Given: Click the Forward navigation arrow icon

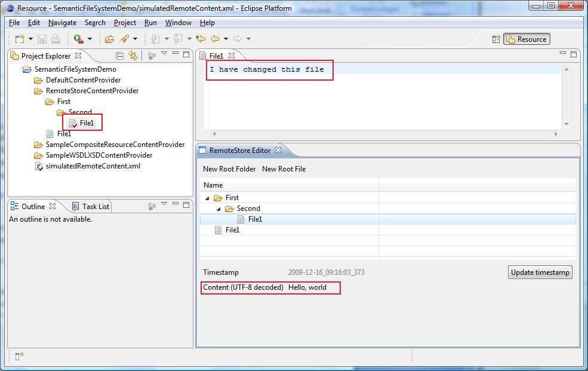Looking at the screenshot, I should pos(237,38).
